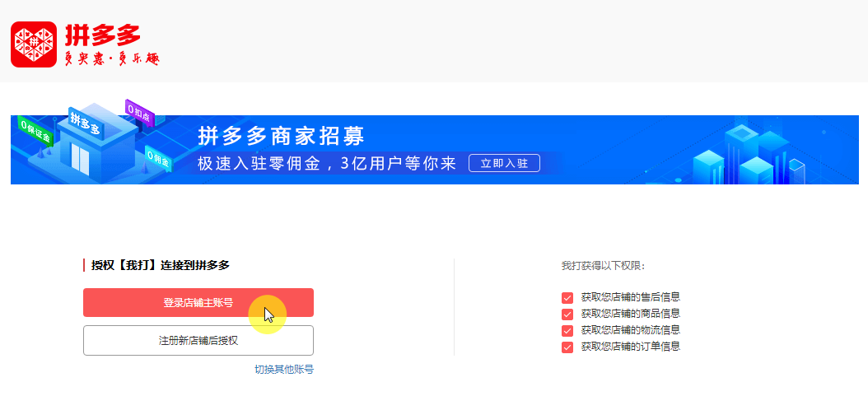Viewport: 868px width, 410px height.
Task: Click 登录店铺主账号 red button
Action: [198, 303]
